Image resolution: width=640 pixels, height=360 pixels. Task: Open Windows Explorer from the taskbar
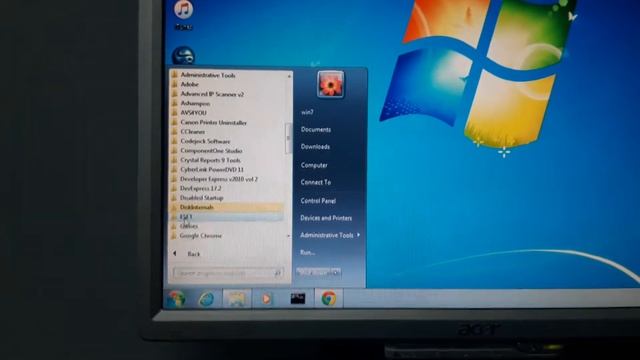click(x=236, y=299)
